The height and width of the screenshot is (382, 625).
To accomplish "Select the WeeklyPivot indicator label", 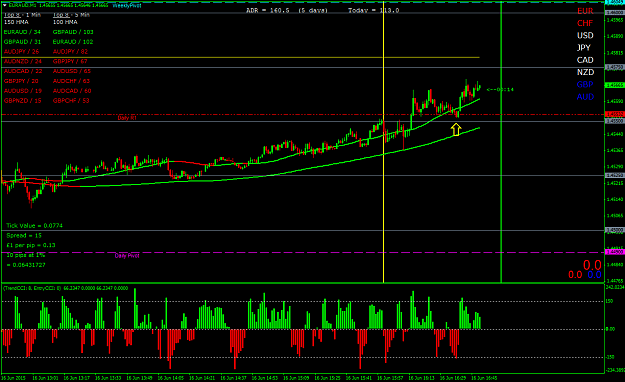I will [x=127, y=6].
